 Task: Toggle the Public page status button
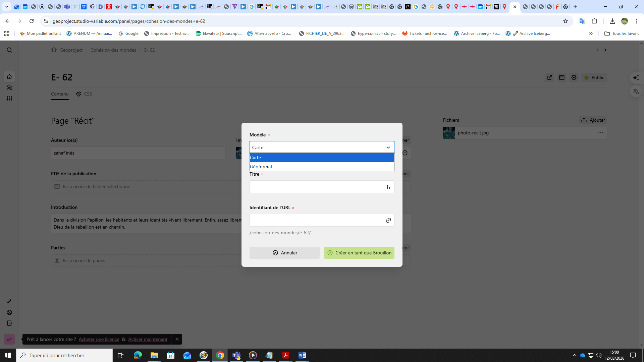(594, 77)
